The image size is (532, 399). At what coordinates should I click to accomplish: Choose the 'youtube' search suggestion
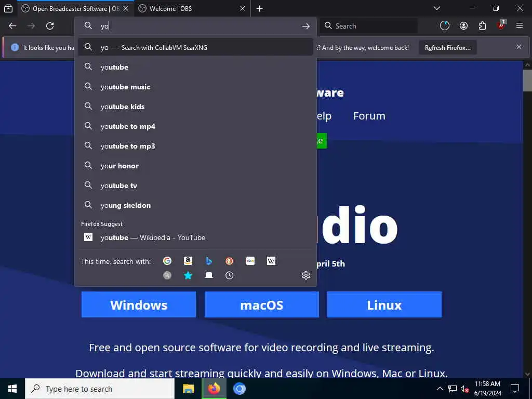(x=195, y=67)
